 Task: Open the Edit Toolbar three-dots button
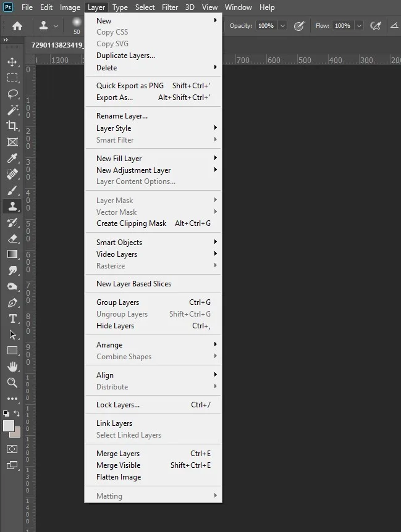point(12,399)
